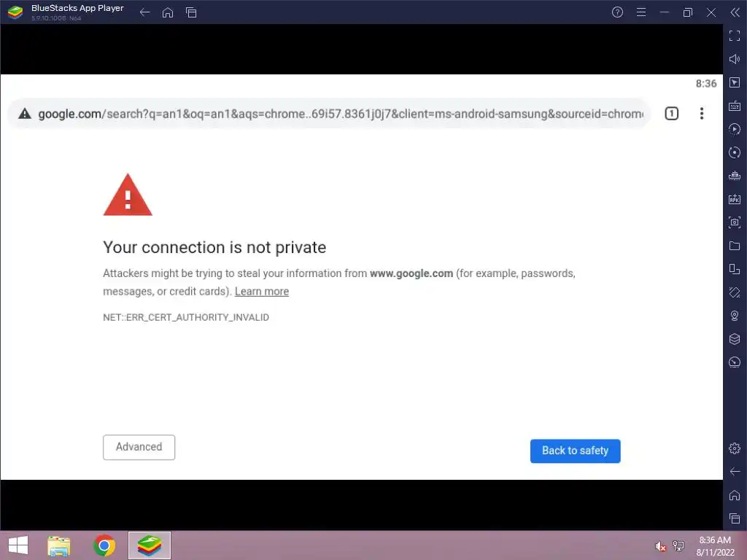Open the Chrome tab switcher

[x=672, y=113]
